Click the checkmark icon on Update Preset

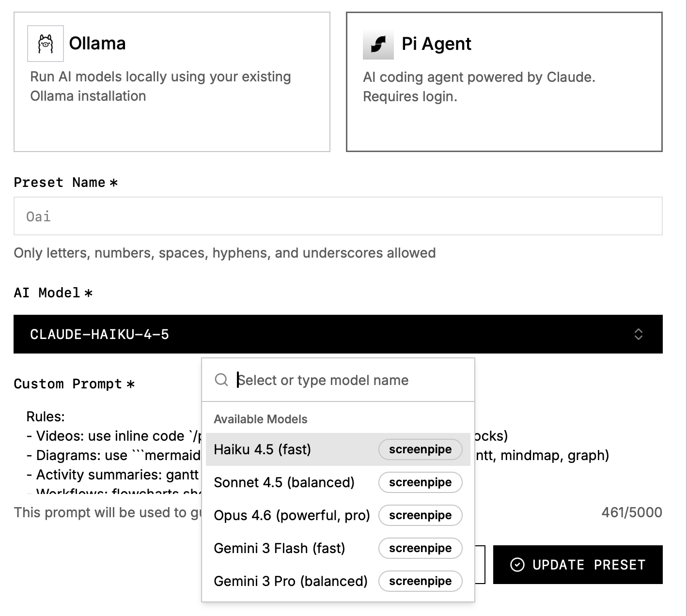pyautogui.click(x=517, y=565)
